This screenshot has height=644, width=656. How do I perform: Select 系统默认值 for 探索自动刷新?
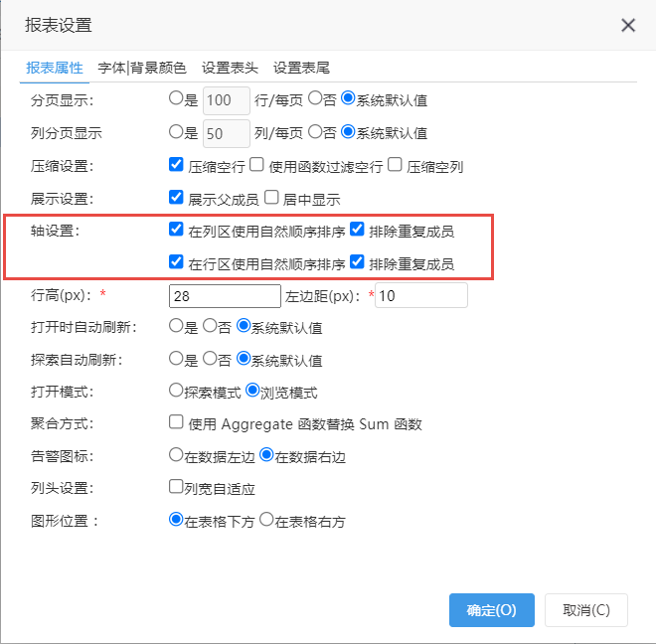click(x=244, y=359)
